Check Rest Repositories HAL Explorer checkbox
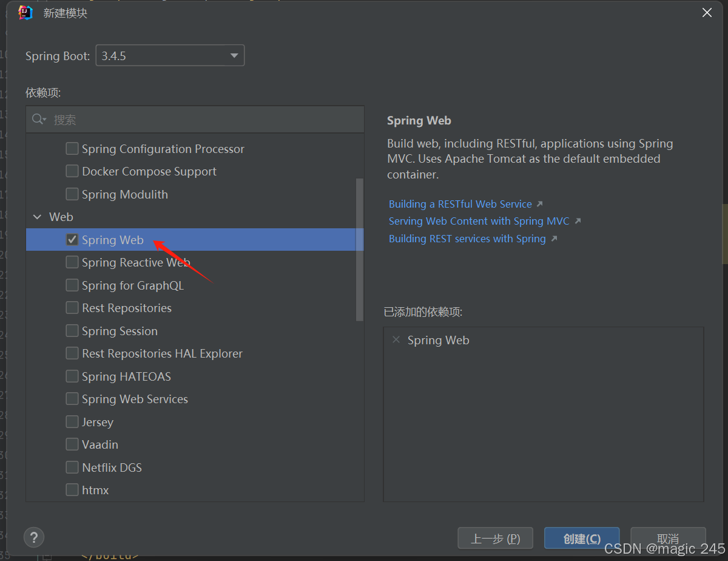 72,353
